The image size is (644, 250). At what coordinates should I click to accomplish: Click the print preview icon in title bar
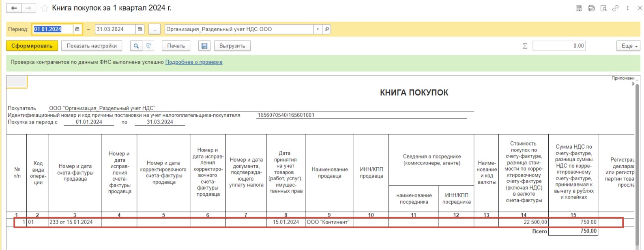[x=603, y=8]
